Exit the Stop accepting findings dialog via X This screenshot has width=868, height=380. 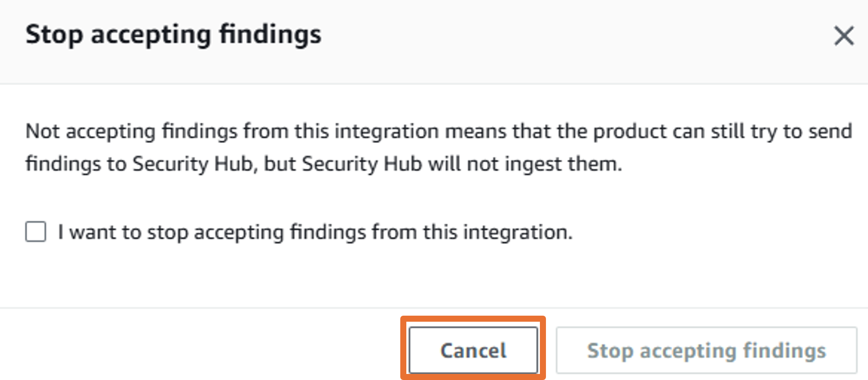click(843, 35)
